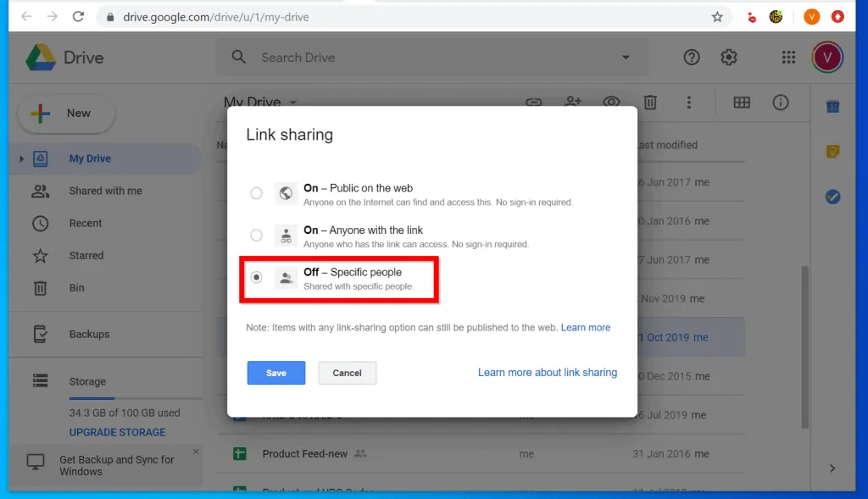Viewport: 868px width, 499px height.
Task: Save the link sharing settings
Action: (276, 373)
